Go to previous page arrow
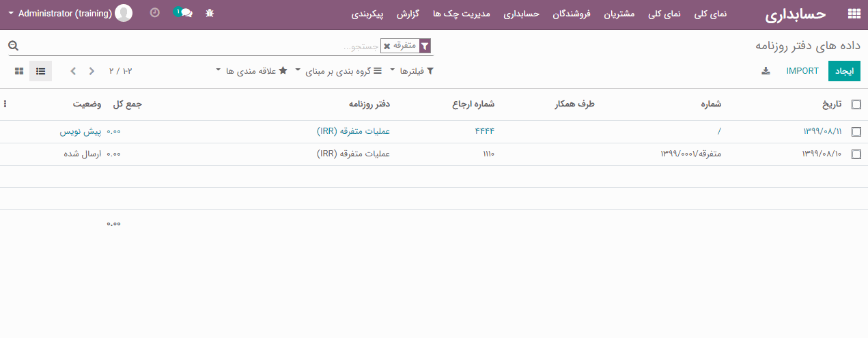This screenshot has height=338, width=868. click(92, 71)
